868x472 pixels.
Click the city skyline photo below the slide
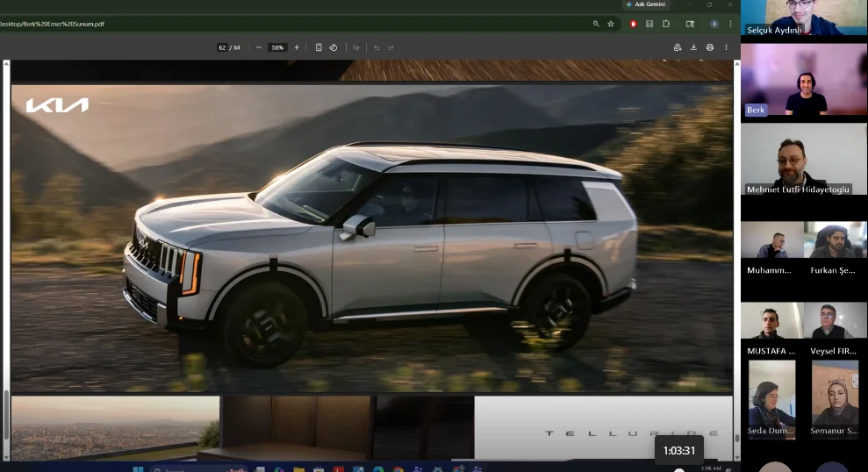[x=115, y=427]
